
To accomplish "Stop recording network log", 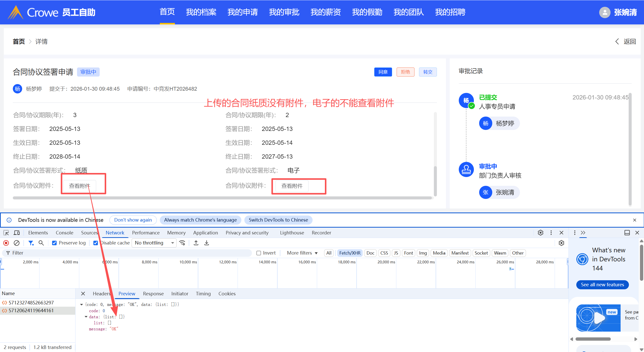I will [x=6, y=243].
